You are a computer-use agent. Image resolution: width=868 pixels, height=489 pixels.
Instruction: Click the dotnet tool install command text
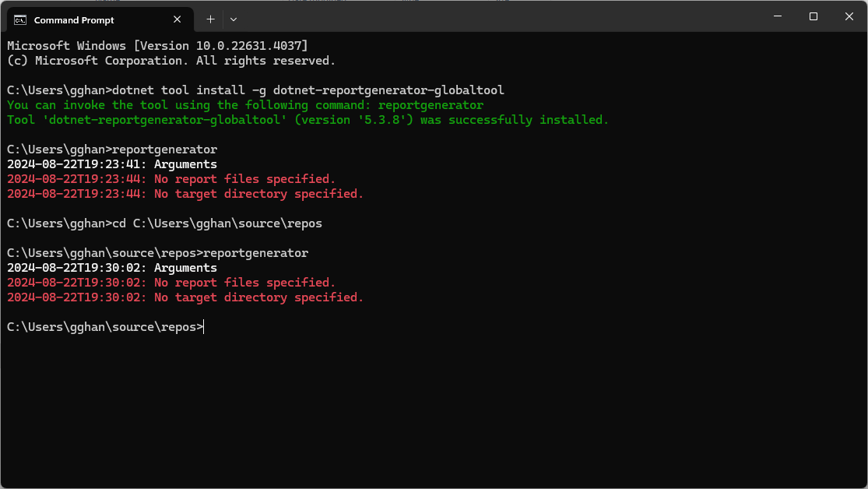pyautogui.click(x=308, y=90)
